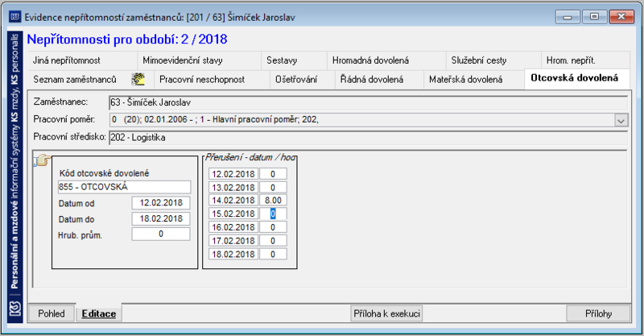Click the 16.02.2018 interruption date cell
This screenshot has height=336, width=644.
coord(233,227)
